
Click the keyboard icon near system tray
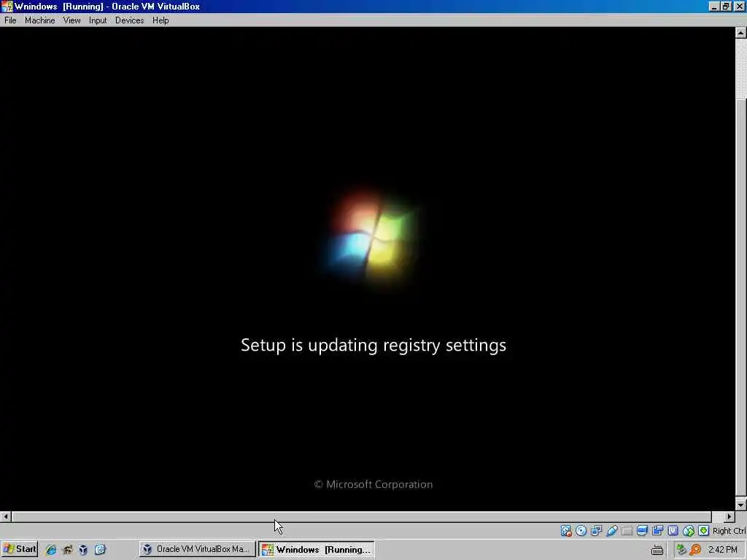pos(657,550)
